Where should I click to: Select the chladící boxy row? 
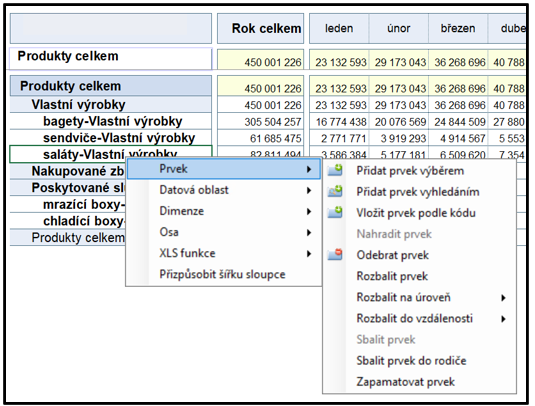68,221
